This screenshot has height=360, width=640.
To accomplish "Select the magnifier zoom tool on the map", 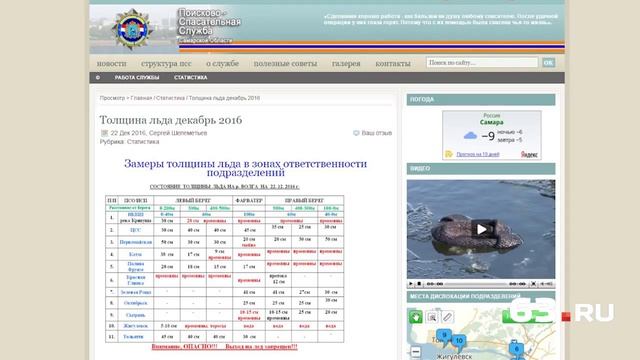I will (432, 317).
